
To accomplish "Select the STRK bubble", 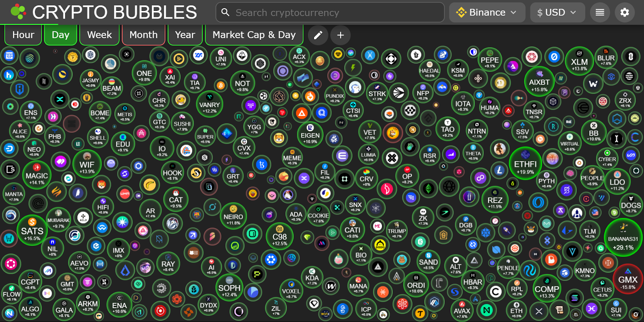I will (x=377, y=93).
